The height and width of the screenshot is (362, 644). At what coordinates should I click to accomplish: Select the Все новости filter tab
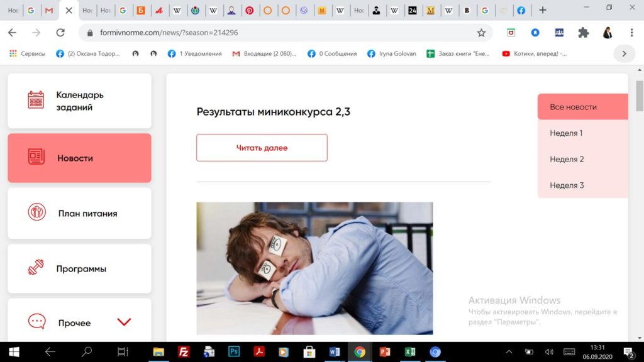coord(582,107)
